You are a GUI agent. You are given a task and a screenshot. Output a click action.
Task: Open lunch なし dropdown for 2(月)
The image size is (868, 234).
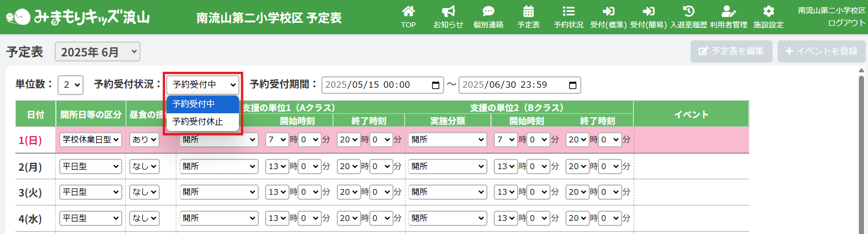coord(144,167)
